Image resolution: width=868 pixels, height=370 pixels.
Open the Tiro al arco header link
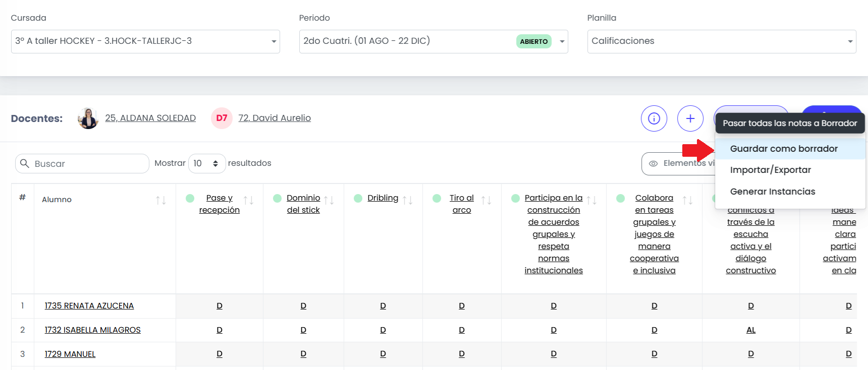point(462,204)
